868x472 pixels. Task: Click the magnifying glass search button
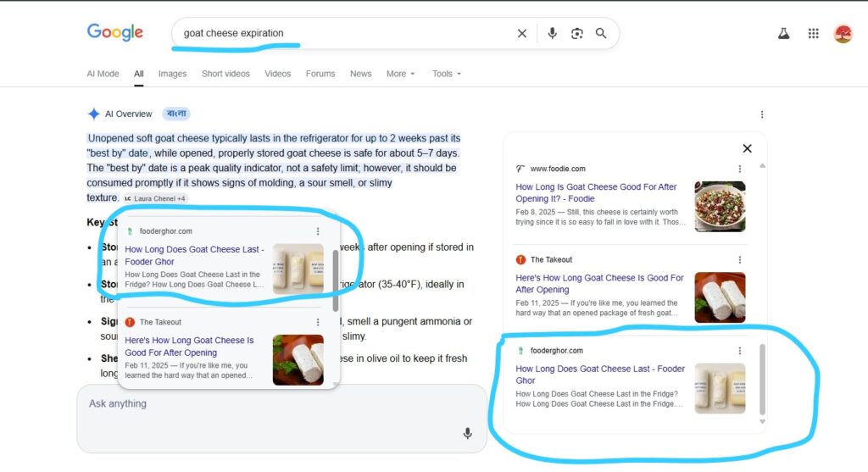601,33
